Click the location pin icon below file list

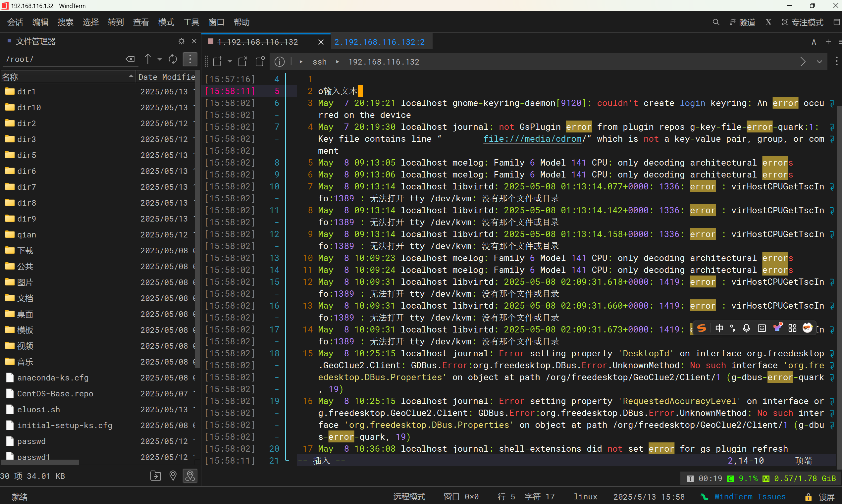click(x=173, y=476)
